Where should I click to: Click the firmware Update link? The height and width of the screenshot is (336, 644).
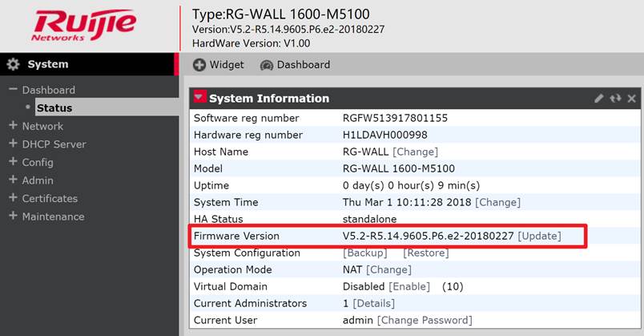(x=539, y=236)
